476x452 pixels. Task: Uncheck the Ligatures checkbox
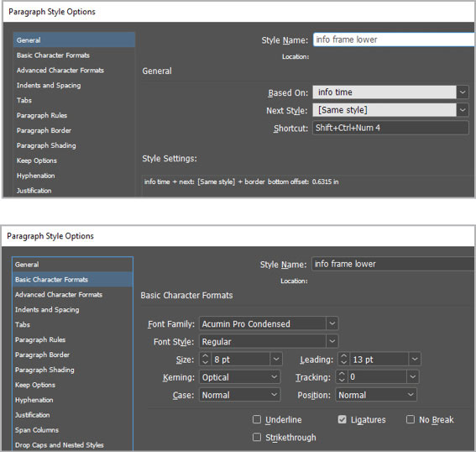point(343,419)
